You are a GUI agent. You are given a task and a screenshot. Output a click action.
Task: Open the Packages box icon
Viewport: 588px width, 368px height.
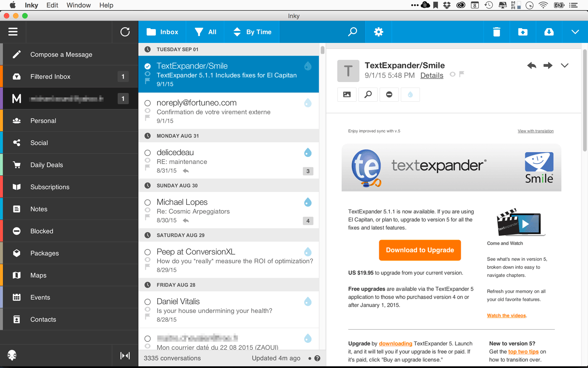(17, 253)
